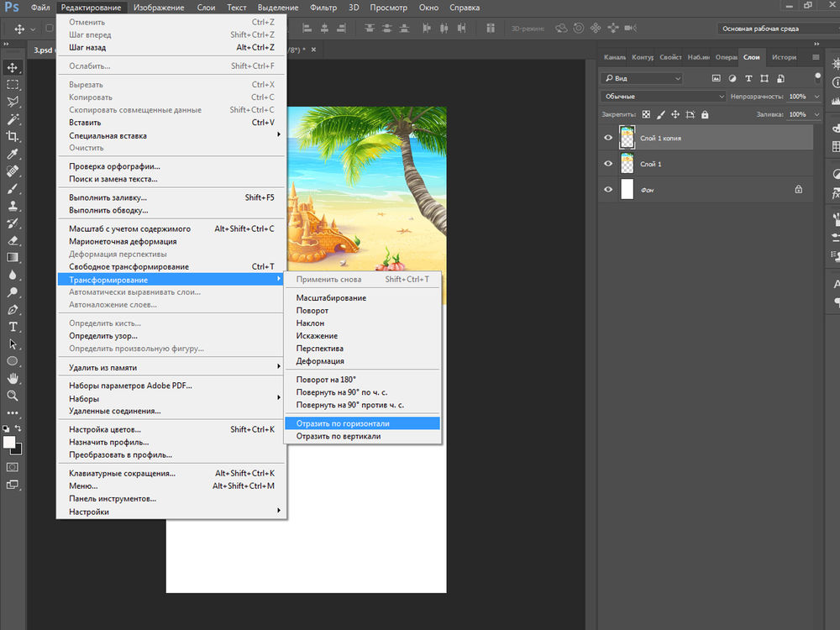This screenshot has width=840, height=630.
Task: Expand the "Непрозрачность" opacity dropdown arrow
Action: coord(816,97)
